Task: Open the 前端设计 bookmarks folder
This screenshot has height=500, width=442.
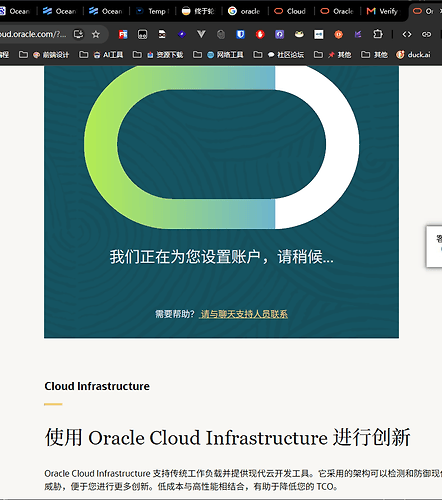Action: [44, 55]
